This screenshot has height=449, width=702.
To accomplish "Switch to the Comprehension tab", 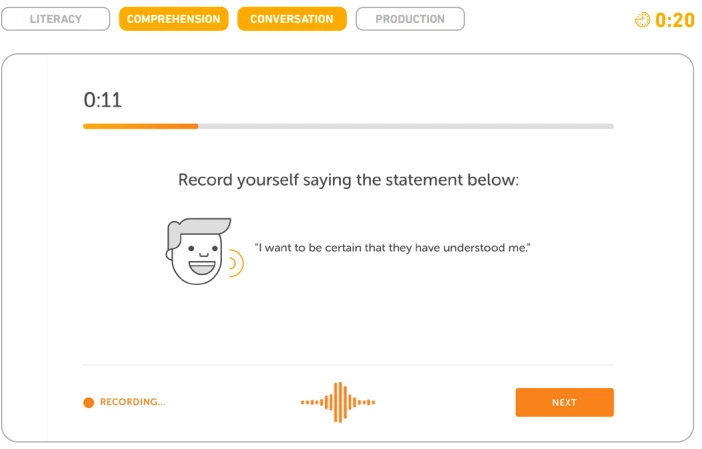I will 174,19.
